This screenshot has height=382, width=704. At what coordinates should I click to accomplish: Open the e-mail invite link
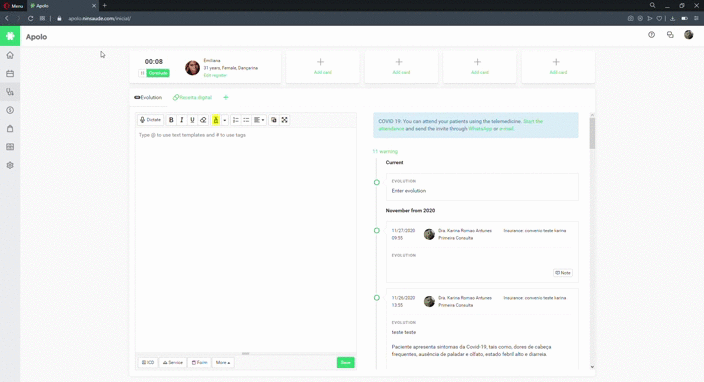[506, 129]
